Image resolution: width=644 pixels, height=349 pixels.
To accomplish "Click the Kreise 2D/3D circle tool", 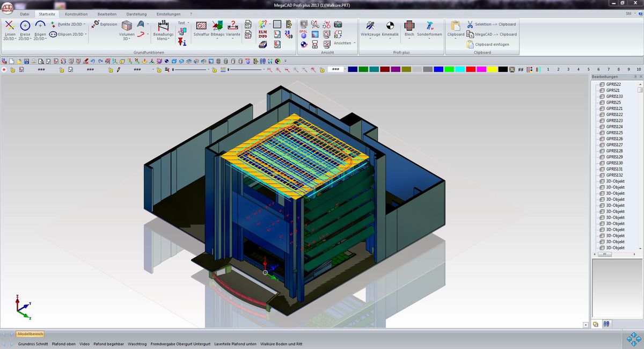I will tap(25, 26).
